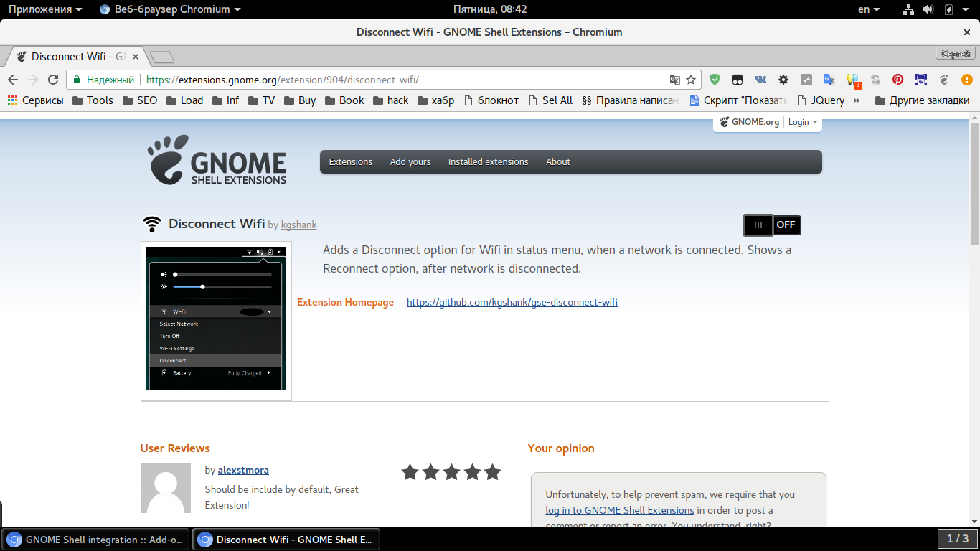The width and height of the screenshot is (980, 551).
Task: Click the lightbulb extension with badge 4
Action: 852,80
